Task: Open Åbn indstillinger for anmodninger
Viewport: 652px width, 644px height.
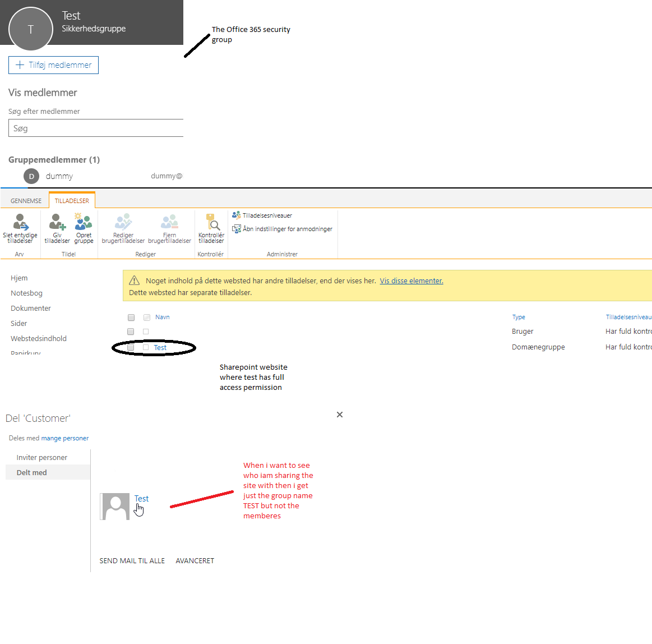Action: point(235,228)
